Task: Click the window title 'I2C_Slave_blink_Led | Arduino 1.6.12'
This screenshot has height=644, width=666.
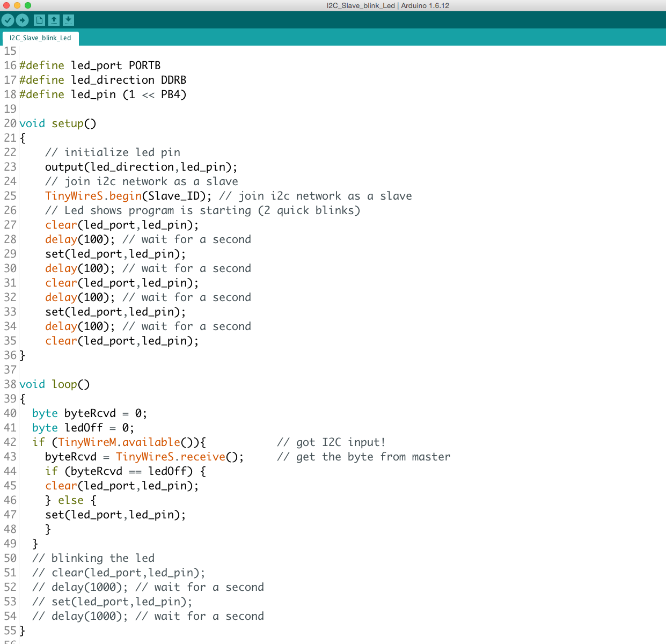Action: pyautogui.click(x=388, y=6)
